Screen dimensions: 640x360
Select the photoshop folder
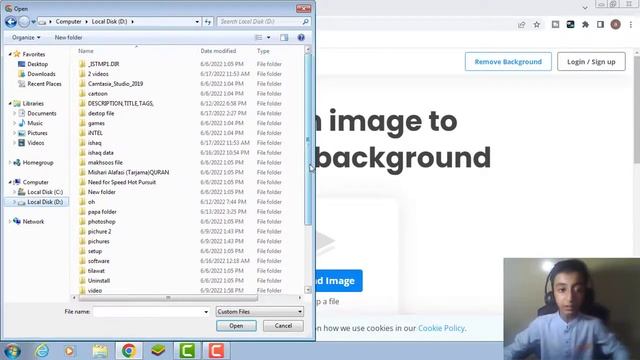point(102,222)
